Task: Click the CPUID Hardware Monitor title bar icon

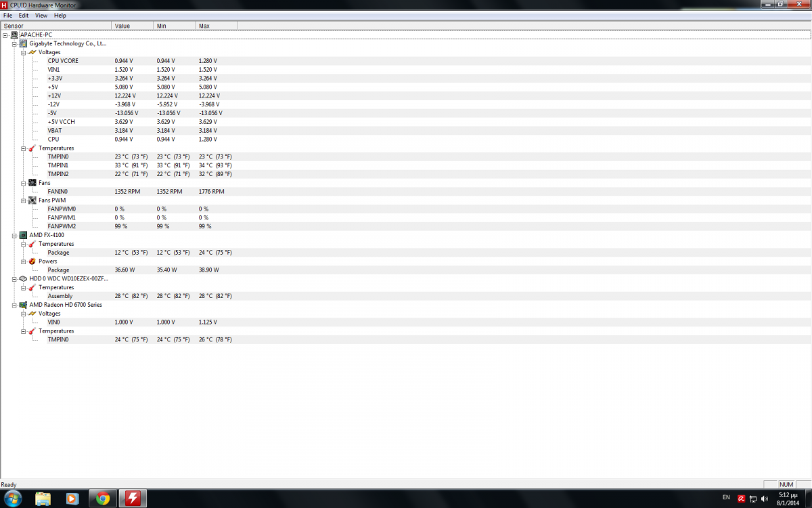Action: click(4, 5)
